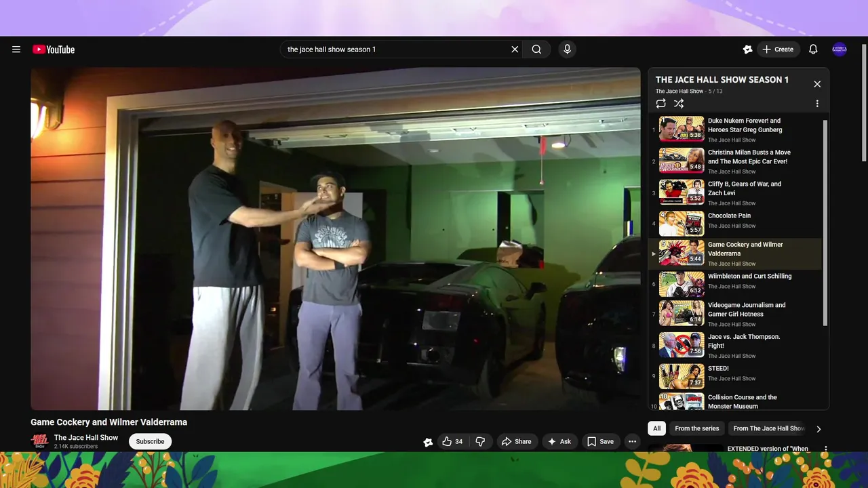The width and height of the screenshot is (868, 488).
Task: Toggle loop playlist
Action: [660, 104]
